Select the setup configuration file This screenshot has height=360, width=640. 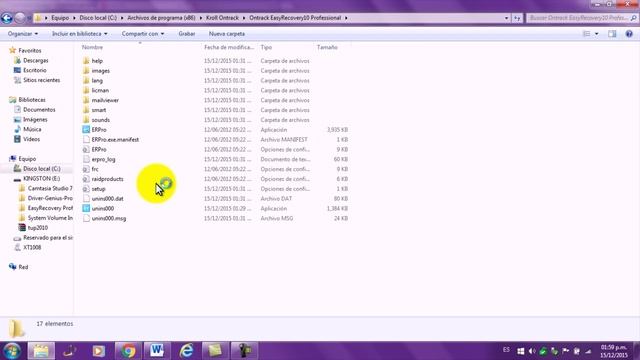98,189
